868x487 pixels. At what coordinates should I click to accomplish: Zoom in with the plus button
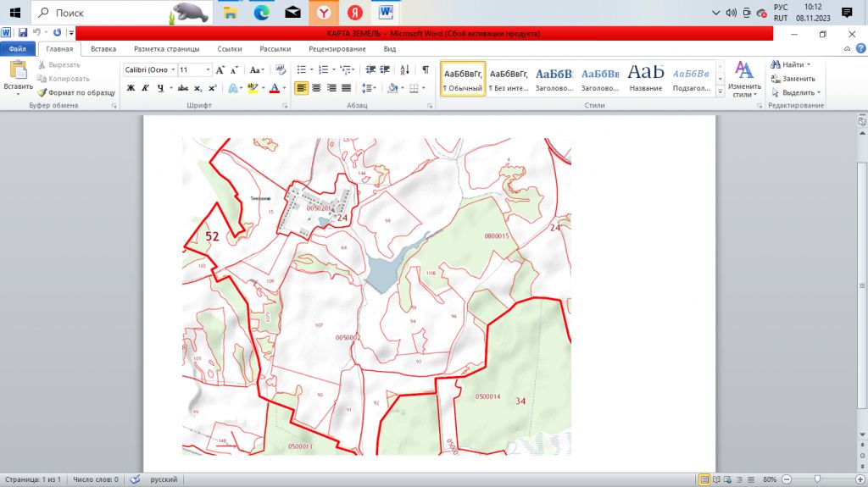coord(860,479)
